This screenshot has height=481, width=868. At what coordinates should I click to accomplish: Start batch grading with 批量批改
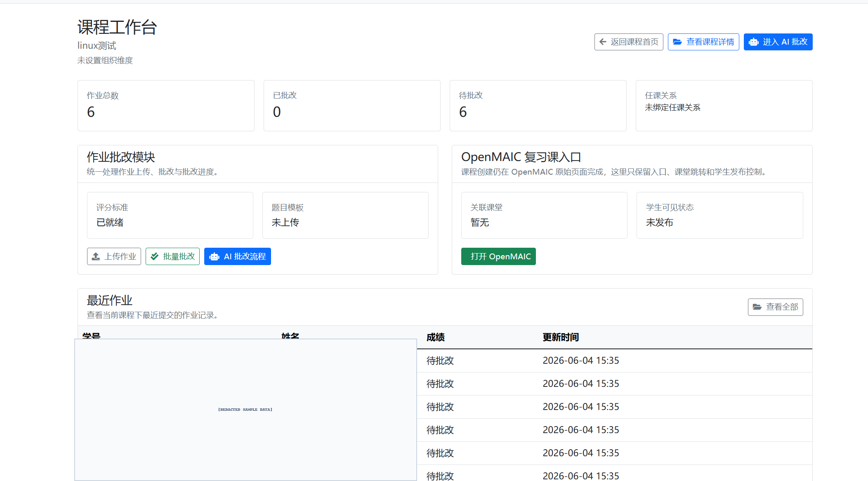click(x=172, y=256)
